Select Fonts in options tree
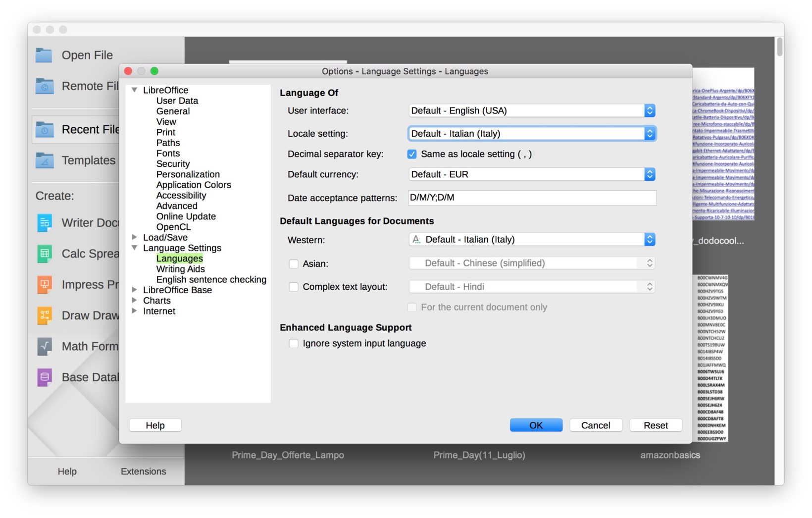This screenshot has height=518, width=812. [168, 154]
